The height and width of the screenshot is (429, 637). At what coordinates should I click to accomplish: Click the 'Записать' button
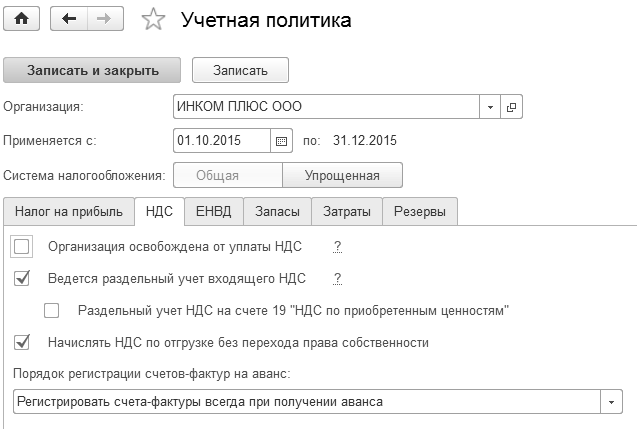coord(240,70)
